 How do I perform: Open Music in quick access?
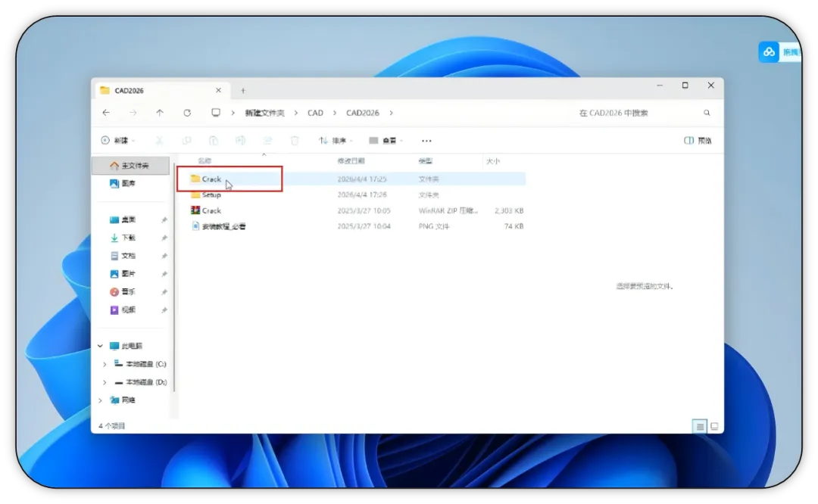coord(123,292)
